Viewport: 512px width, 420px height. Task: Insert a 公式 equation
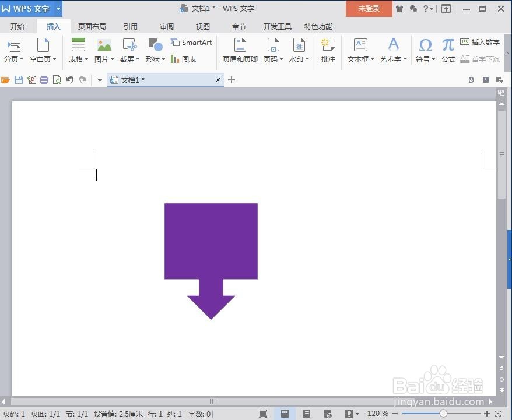(x=448, y=51)
